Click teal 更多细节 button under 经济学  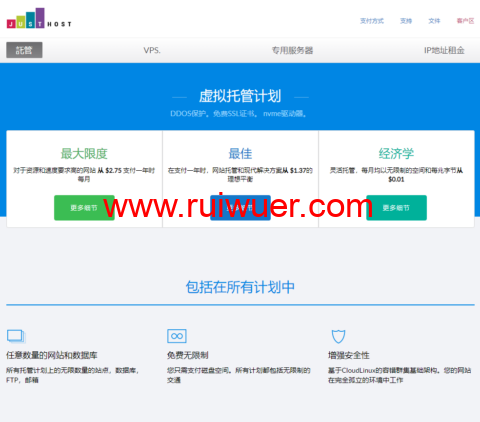point(396,208)
